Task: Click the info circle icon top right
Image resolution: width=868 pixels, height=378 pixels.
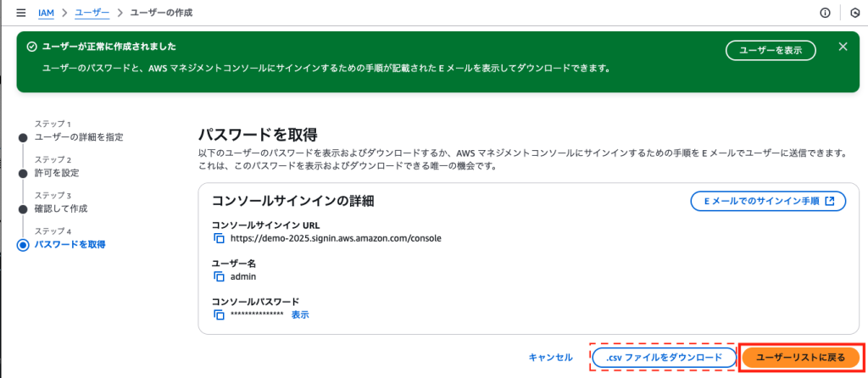Action: [826, 13]
